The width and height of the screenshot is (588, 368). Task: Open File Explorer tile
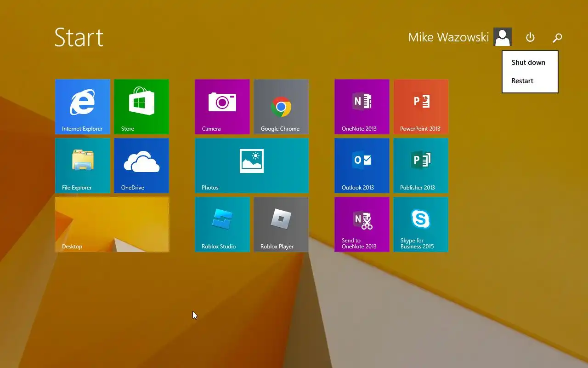(x=83, y=166)
